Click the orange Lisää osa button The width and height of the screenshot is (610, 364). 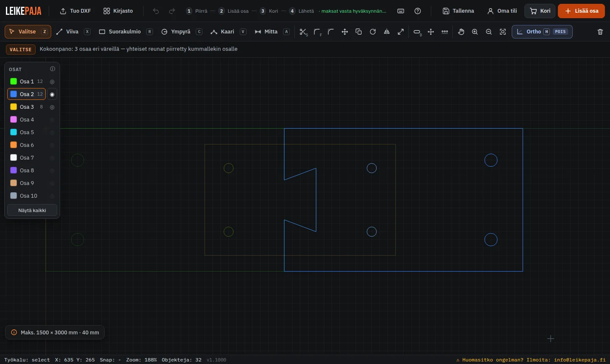tap(581, 11)
